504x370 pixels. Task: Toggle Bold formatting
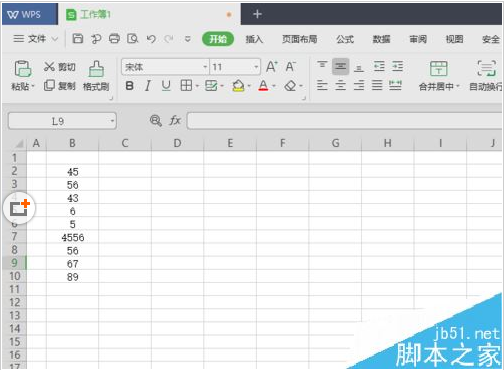[129, 86]
